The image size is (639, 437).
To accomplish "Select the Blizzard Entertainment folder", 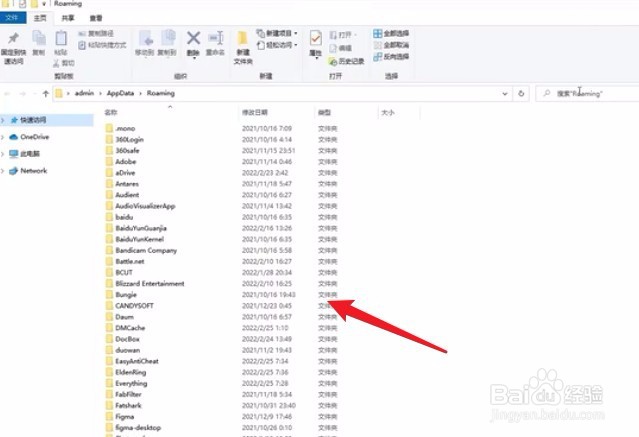I will (150, 284).
